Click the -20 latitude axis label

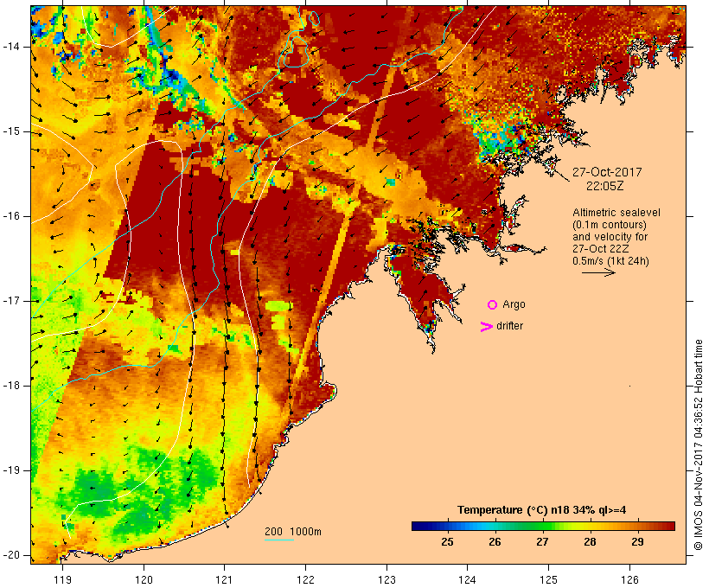coord(10,555)
